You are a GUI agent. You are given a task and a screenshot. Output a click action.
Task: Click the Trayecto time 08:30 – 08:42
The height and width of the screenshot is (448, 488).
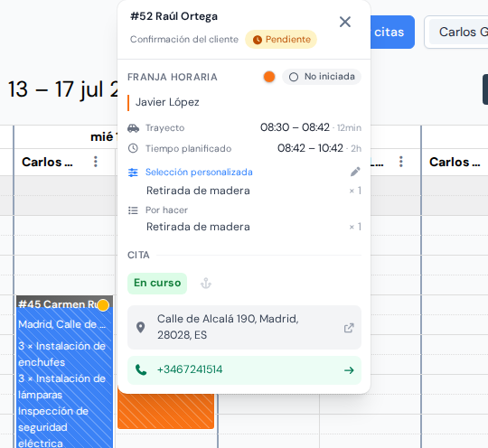[x=295, y=127]
